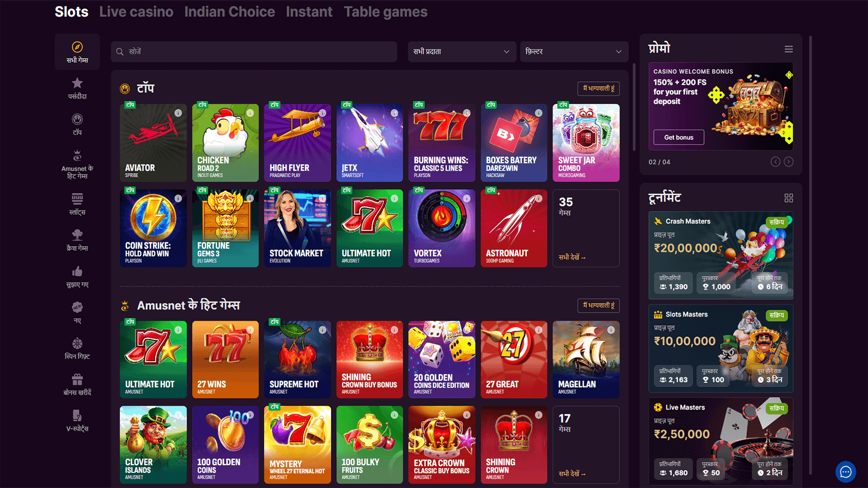Click info icon on Aviator game
The image size is (868, 488).
178,113
